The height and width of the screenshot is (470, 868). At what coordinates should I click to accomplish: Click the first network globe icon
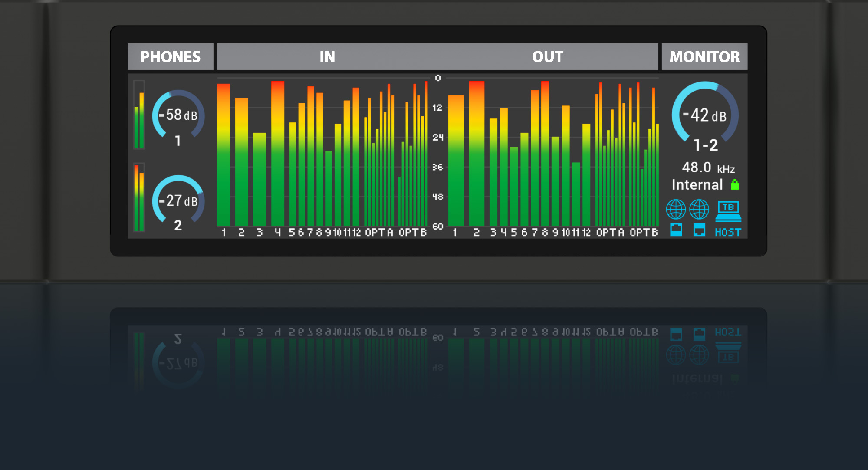[x=676, y=210]
